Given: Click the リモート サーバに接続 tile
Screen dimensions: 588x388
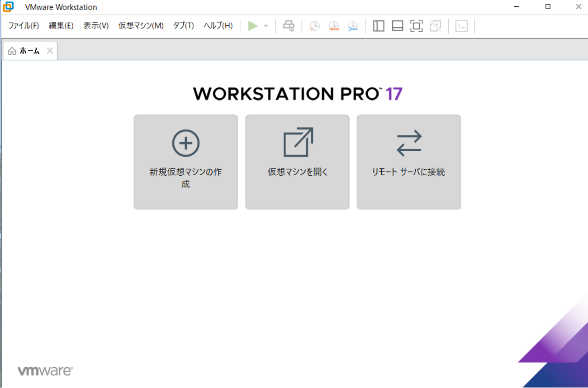Looking at the screenshot, I should 409,162.
